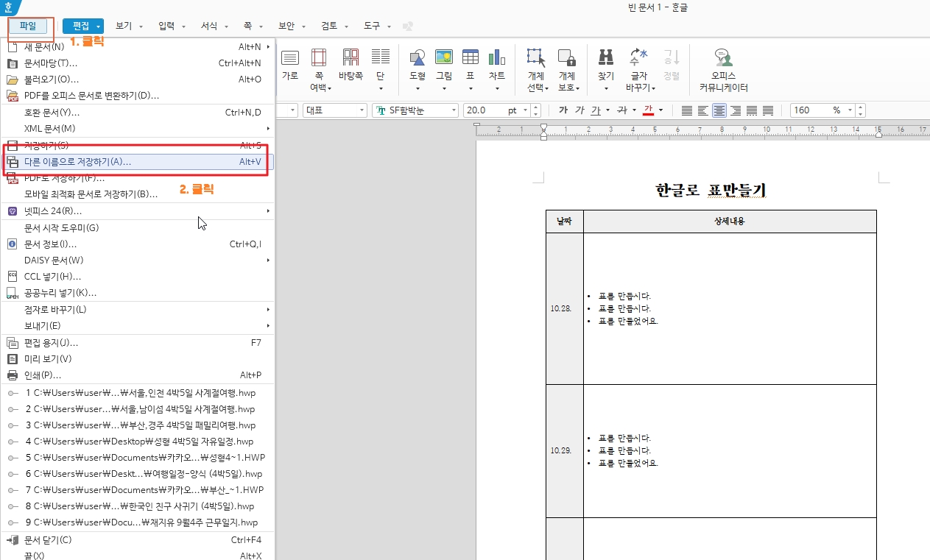
Task: Toggle left alignment
Action: click(703, 110)
